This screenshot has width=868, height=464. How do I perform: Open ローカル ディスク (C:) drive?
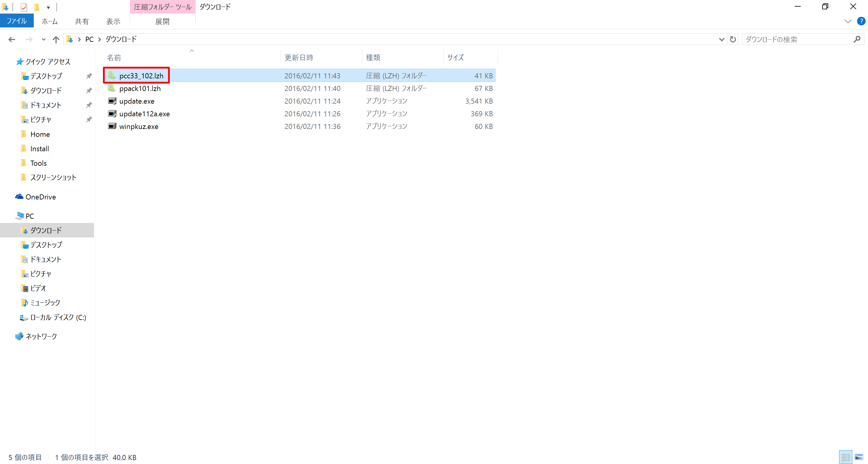click(58, 317)
